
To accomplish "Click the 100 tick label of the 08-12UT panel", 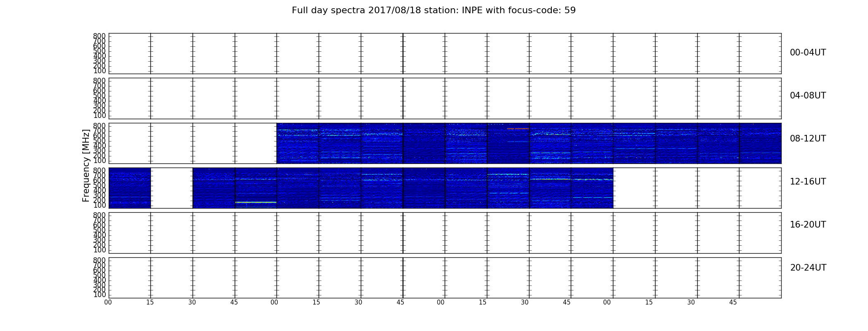I will pos(99,161).
